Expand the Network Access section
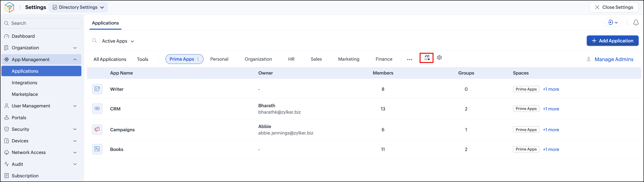Viewport: 644px width, 182px height. 75,152
